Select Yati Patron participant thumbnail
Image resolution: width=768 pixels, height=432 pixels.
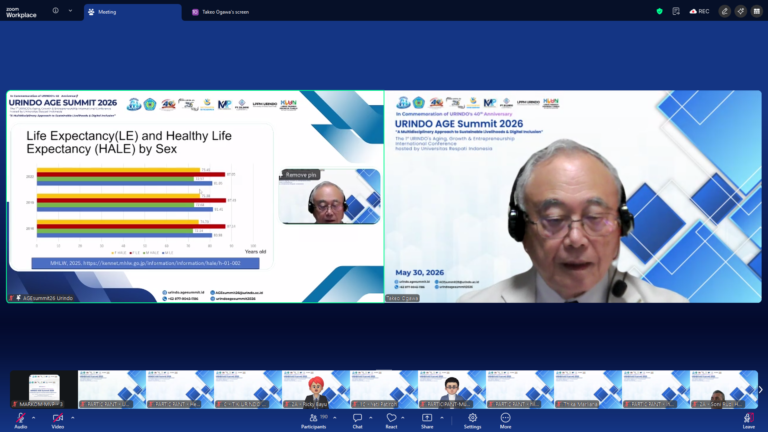384,389
